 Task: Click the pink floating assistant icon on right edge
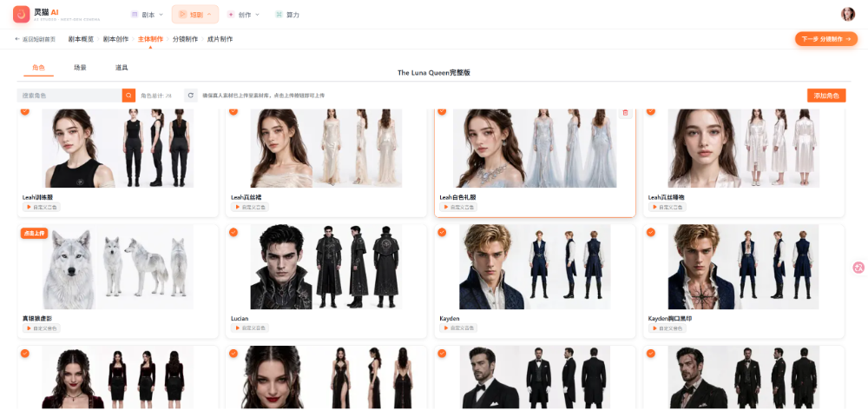click(858, 268)
